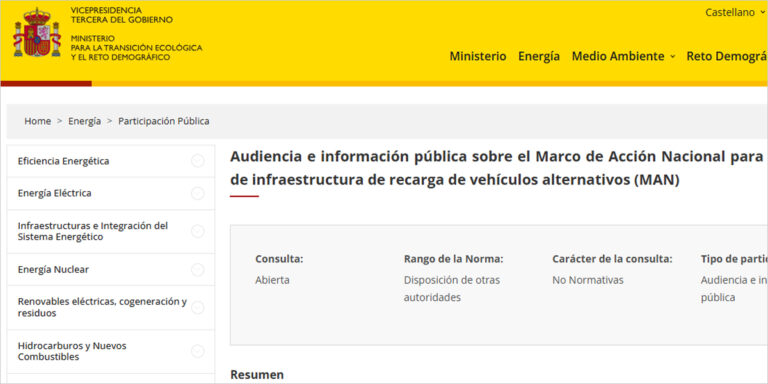This screenshot has height=384, width=768.
Task: Go to Energía in the breadcrumb
Action: pos(85,121)
